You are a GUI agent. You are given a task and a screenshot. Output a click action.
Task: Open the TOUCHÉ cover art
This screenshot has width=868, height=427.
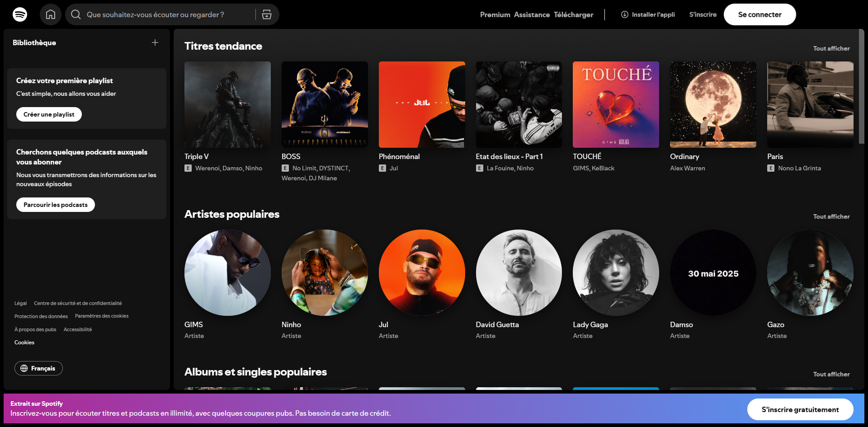click(616, 104)
